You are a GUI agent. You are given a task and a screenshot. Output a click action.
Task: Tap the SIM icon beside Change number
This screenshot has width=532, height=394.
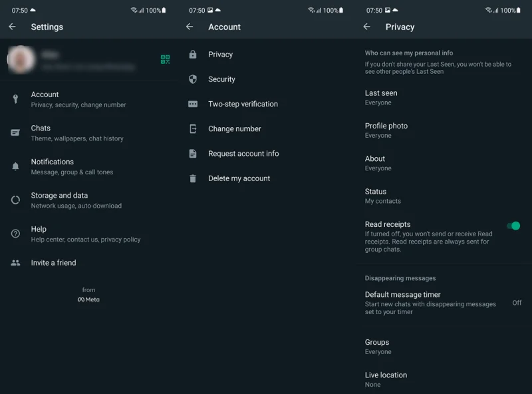point(193,128)
